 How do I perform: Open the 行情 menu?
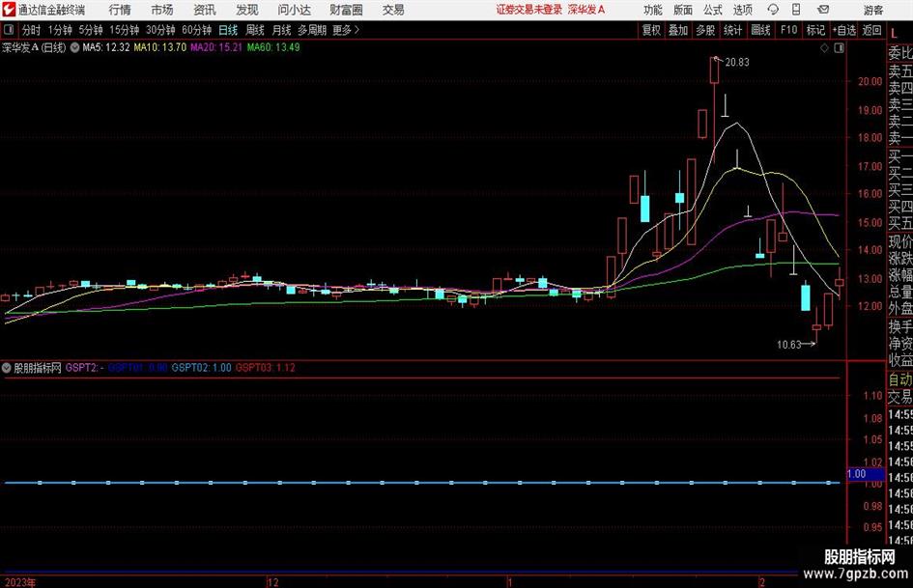[x=120, y=10]
